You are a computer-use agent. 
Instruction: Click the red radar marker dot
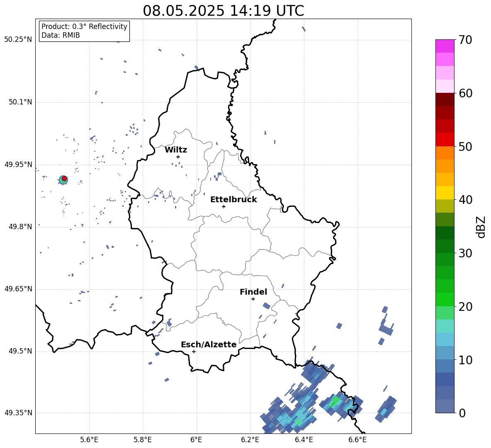point(64,179)
